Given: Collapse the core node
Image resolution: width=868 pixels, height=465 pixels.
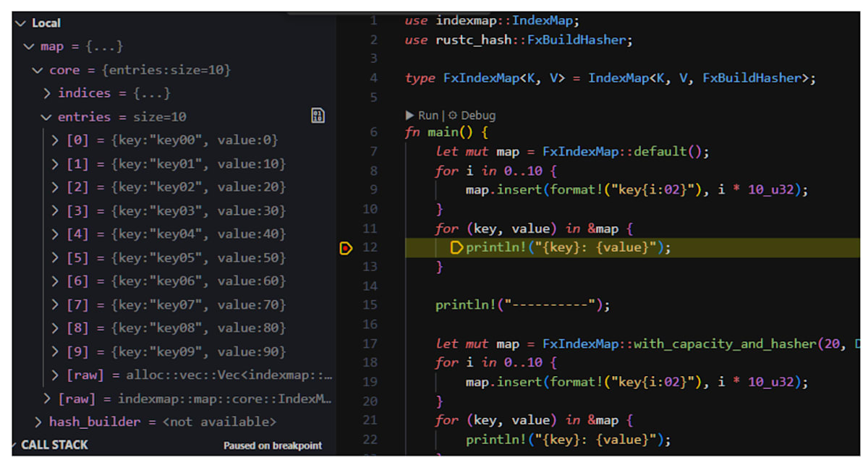Looking at the screenshot, I should [x=38, y=70].
